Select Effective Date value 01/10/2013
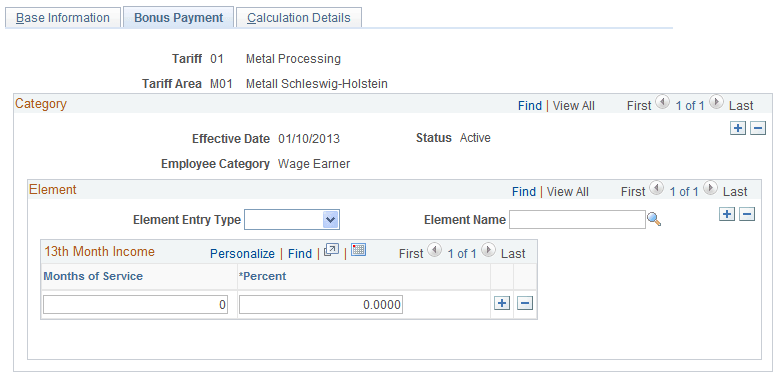779x378 pixels. coord(309,139)
